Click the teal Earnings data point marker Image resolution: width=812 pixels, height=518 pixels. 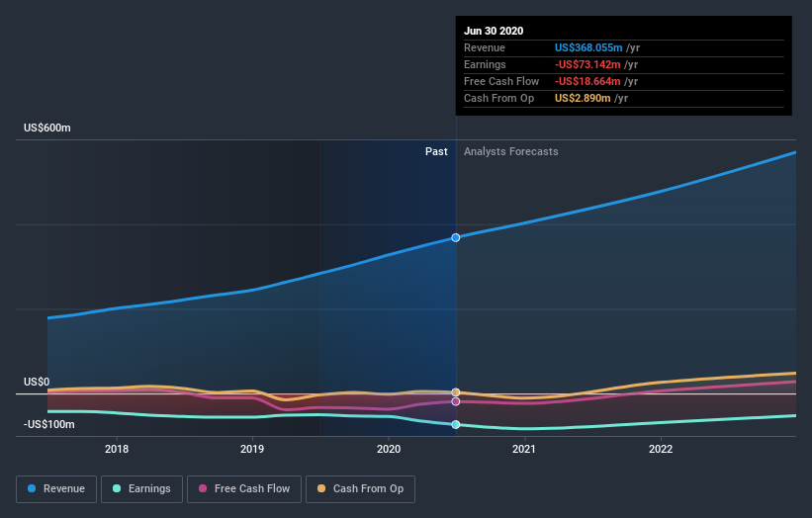pyautogui.click(x=456, y=424)
